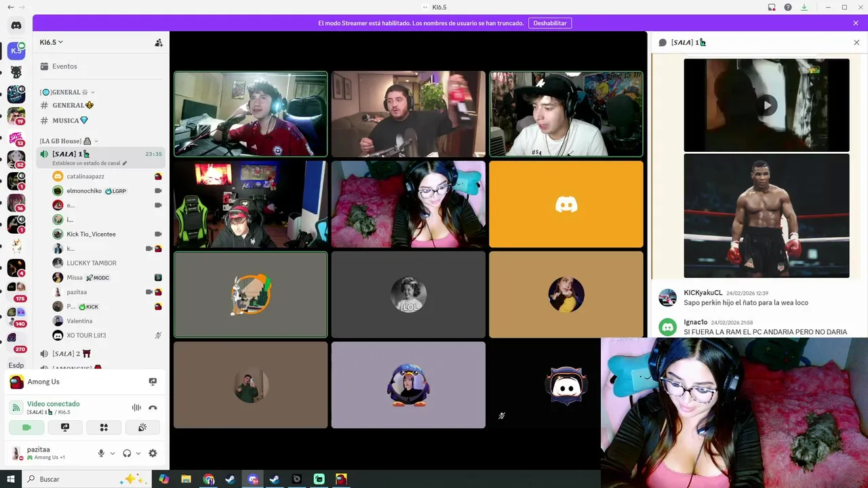
Task: Select Kick Tio_Vicentee in voice list
Action: (x=107, y=234)
